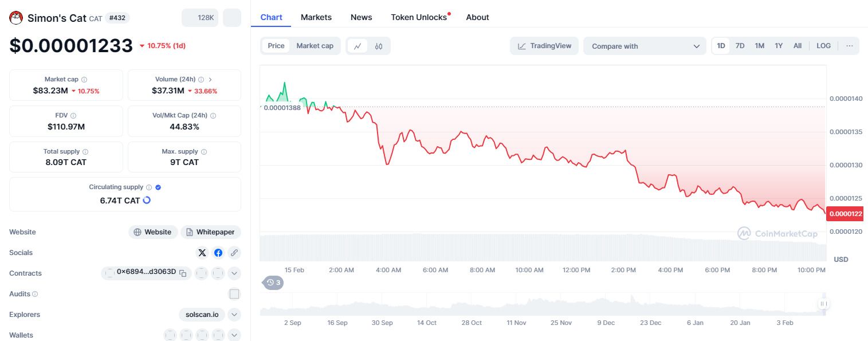Viewport: 868px width, 341px height.
Task: Open the chart's three-dot more options
Action: (x=849, y=46)
